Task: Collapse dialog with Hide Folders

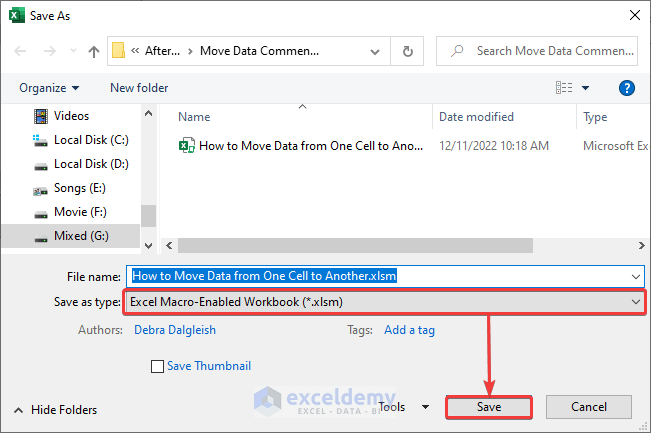Action: click(x=56, y=410)
